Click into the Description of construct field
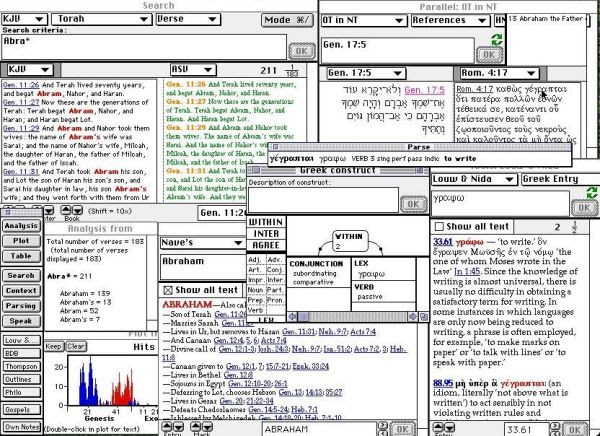Screen dimensions: 600x436 (x=323, y=200)
